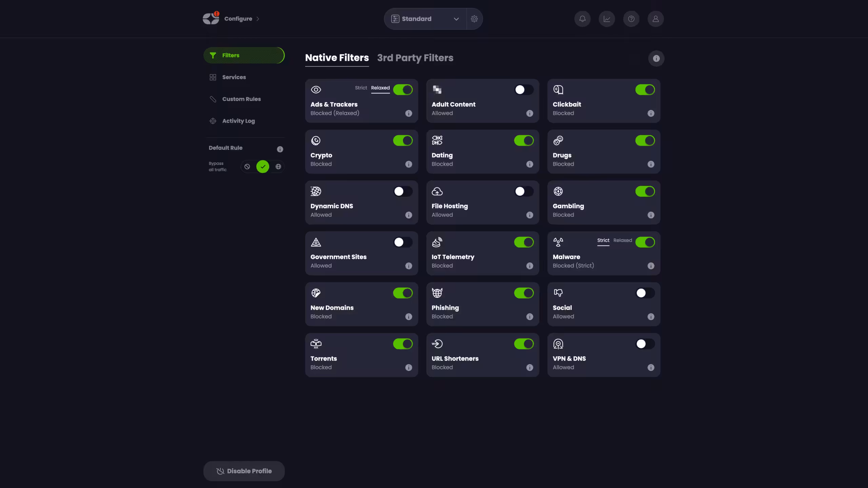Select the block option in Default Rule
The height and width of the screenshot is (488, 868).
[247, 166]
